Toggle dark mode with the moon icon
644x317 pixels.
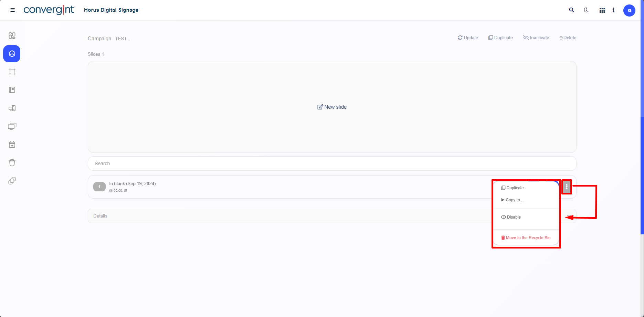(x=586, y=10)
